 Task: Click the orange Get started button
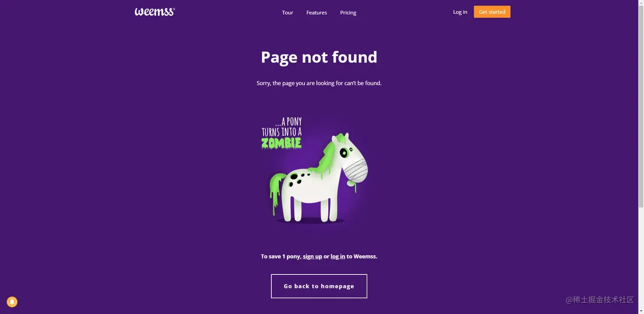pos(492,12)
